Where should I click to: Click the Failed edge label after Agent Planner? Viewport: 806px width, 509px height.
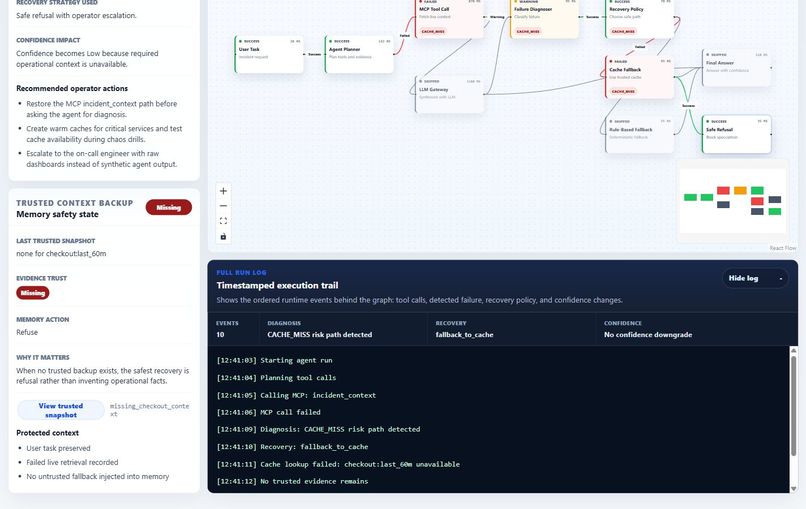point(405,35)
